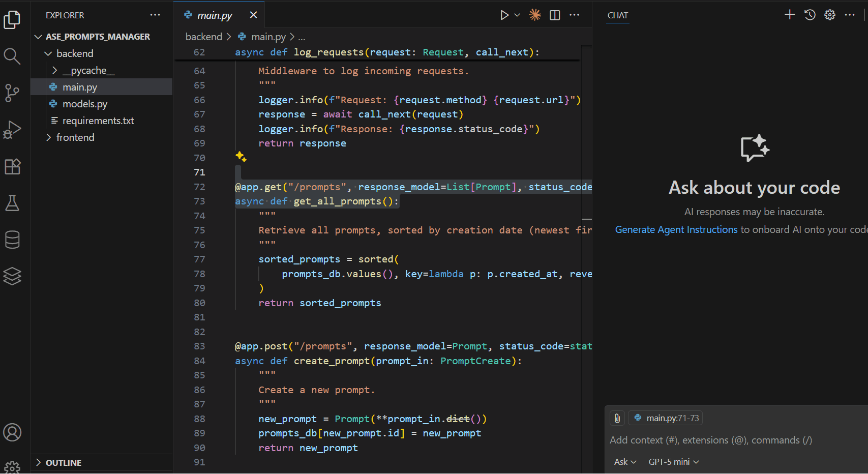Viewport: 868px width, 474px height.
Task: Select the main.py editor tab
Action: click(x=214, y=15)
